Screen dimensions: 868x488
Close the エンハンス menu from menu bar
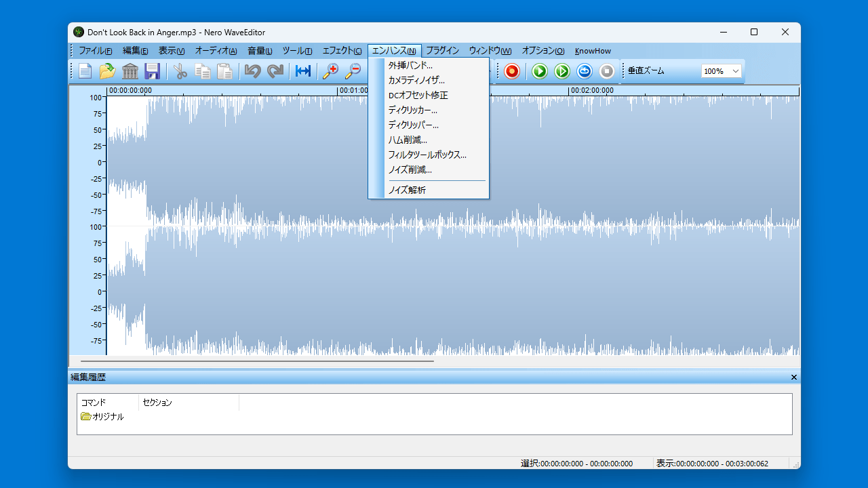click(394, 51)
